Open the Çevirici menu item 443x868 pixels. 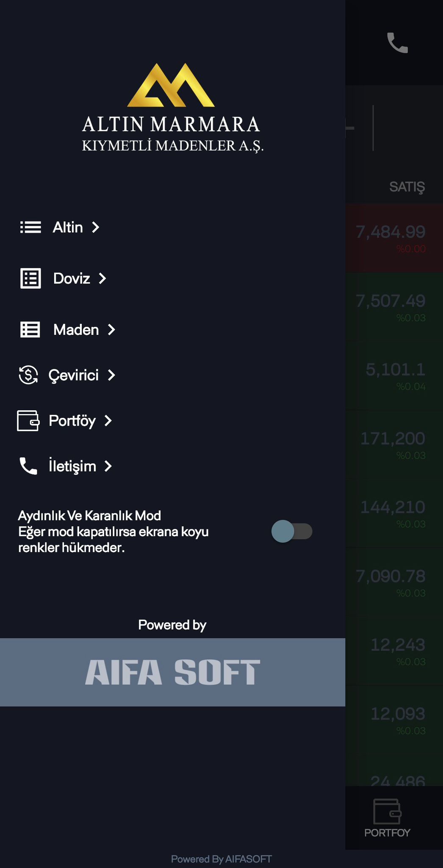tap(74, 375)
